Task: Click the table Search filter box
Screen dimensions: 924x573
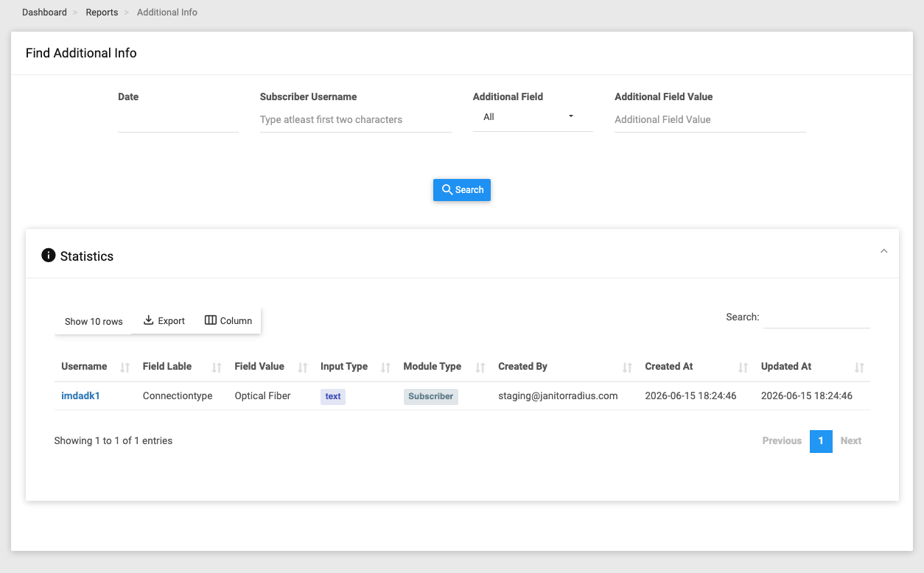Action: pyautogui.click(x=816, y=317)
